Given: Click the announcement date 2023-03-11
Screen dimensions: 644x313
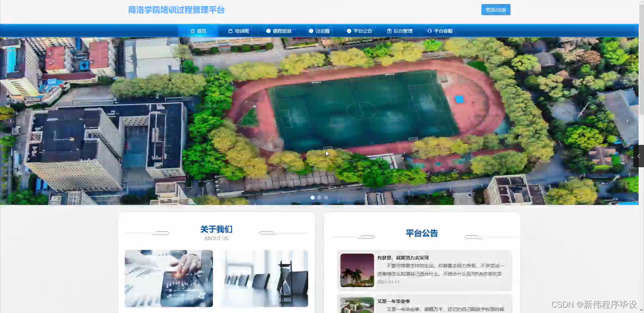Looking at the screenshot, I should click(x=388, y=282).
